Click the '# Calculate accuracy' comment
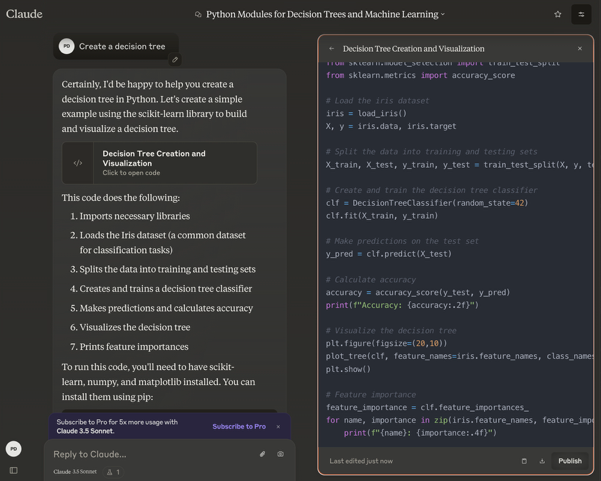601x481 pixels. [371, 280]
